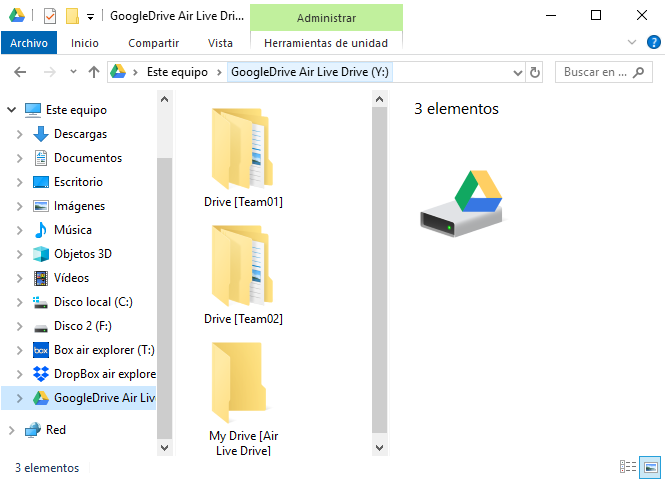Click the Box icon beside Box air explorer
Viewport: 666px width, 480px height.
coord(41,350)
